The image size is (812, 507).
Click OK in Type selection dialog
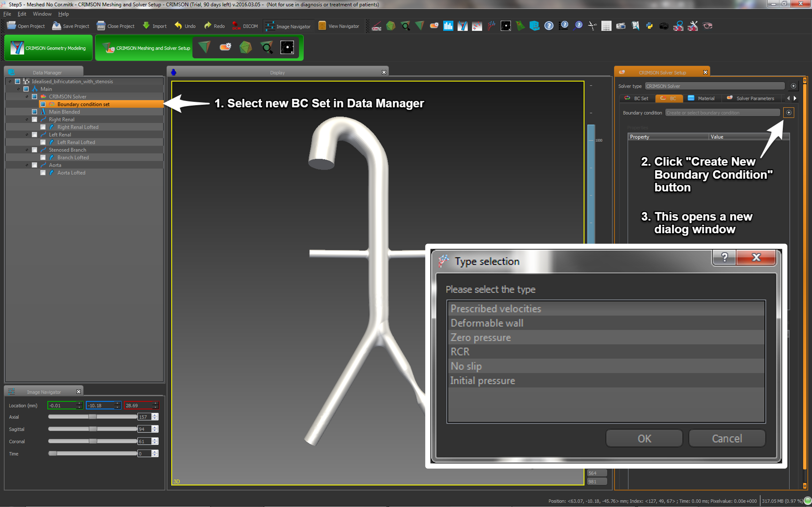click(x=644, y=438)
